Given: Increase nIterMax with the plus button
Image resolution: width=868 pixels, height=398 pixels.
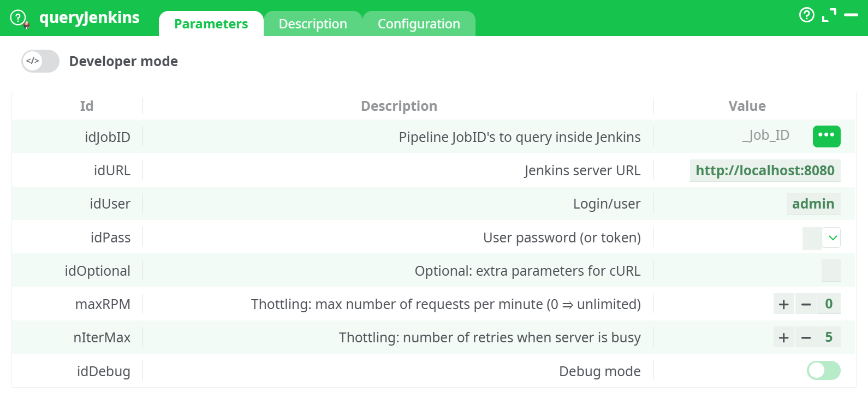Looking at the screenshot, I should coord(784,337).
